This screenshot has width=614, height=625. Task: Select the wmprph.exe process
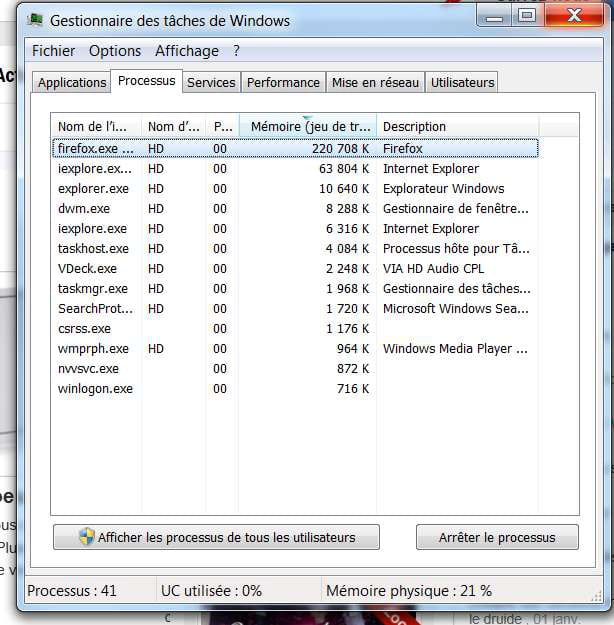(x=295, y=349)
